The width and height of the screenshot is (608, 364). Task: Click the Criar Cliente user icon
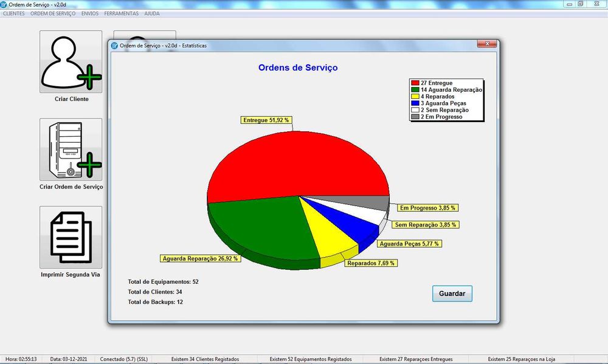tap(71, 61)
